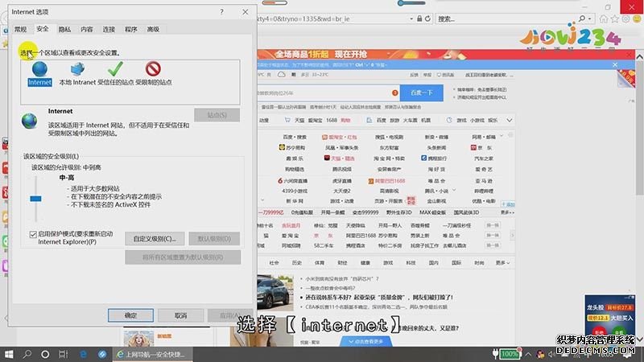
Task: Open the 新浪·微博 link
Action: (436, 137)
